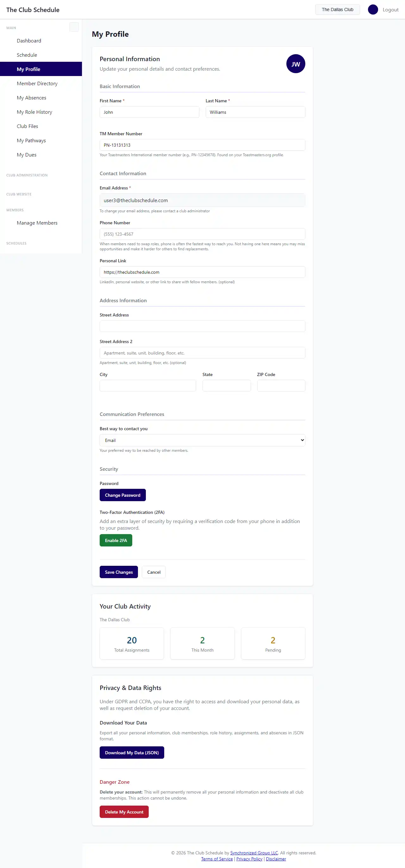This screenshot has height=868, width=405.
Task: Open My Pathways from the sidebar
Action: 31,140
